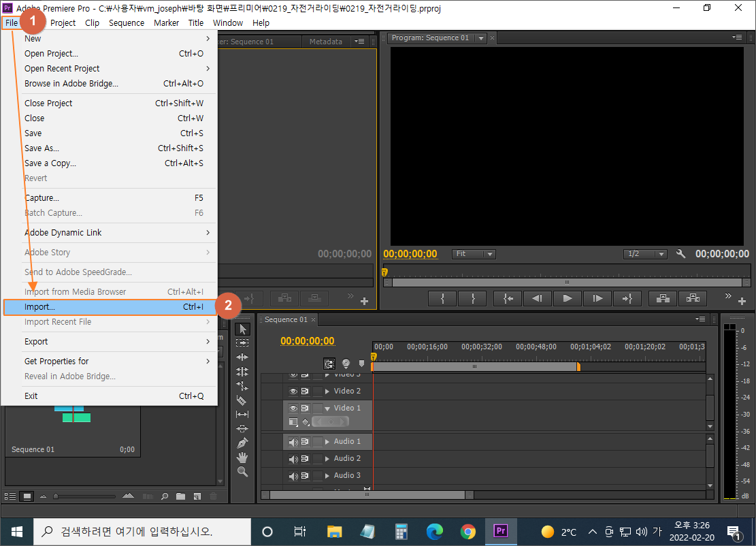Open Program Sequence 01 panel dropdown arrow
756x546 pixels.
(480, 38)
